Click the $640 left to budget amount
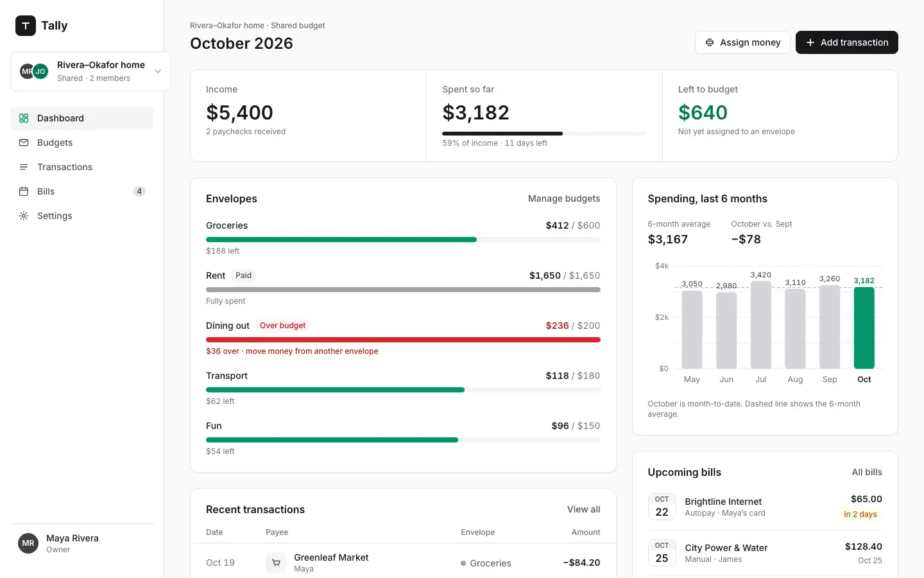 (703, 112)
